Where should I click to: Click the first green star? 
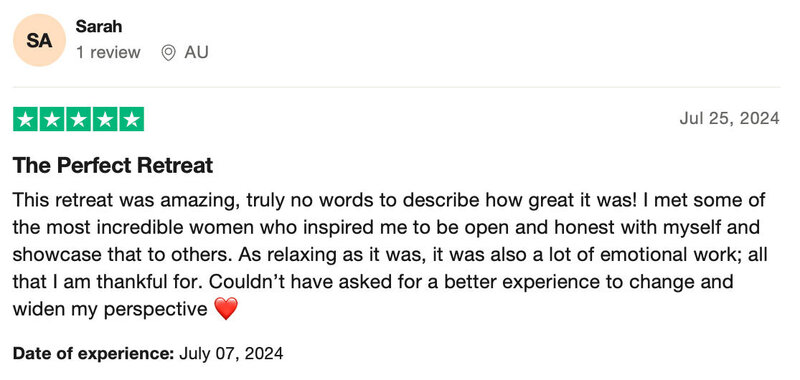[25, 119]
